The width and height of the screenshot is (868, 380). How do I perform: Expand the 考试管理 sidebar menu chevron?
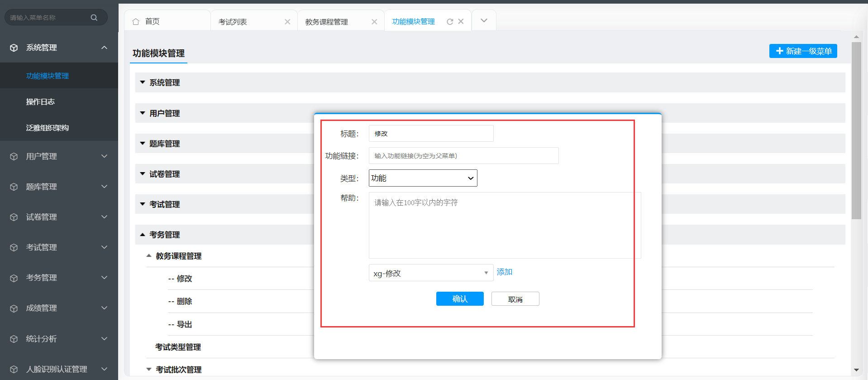105,247
